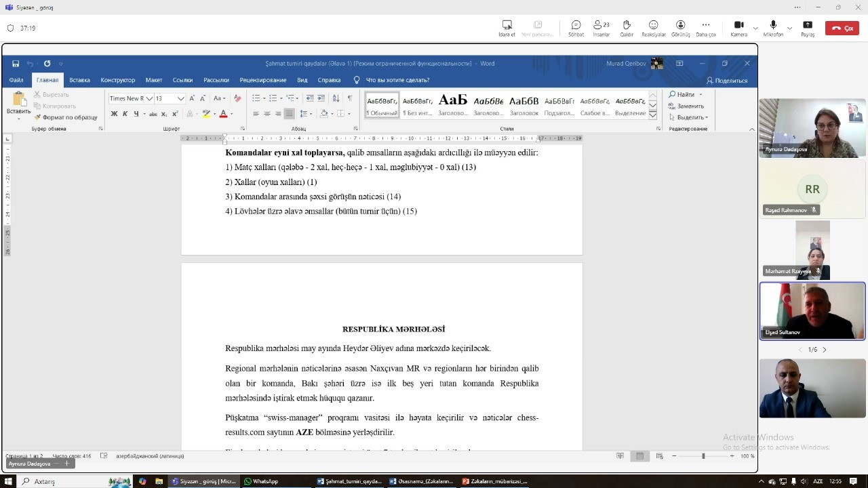Click the Word save icon

(16, 64)
